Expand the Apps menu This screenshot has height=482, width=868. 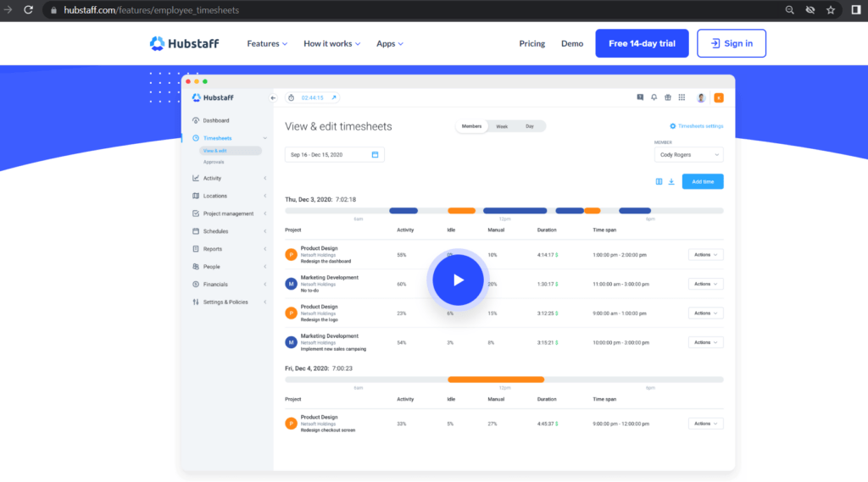[x=390, y=43]
